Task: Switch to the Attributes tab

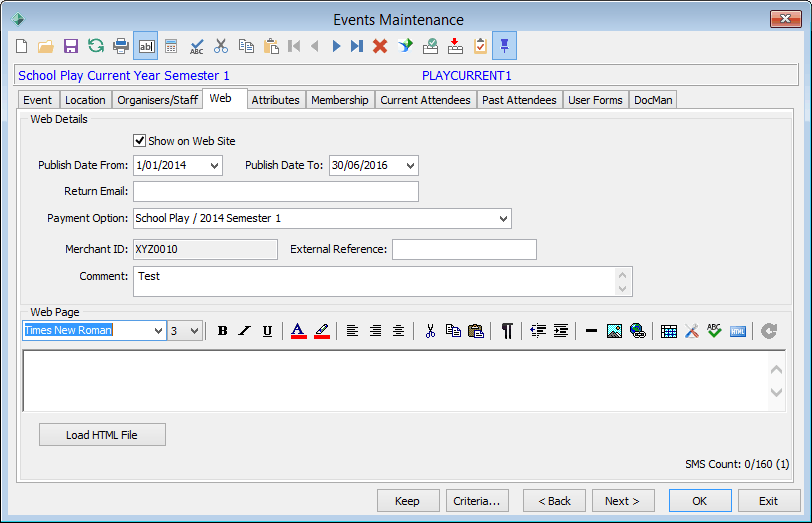Action: tap(276, 100)
